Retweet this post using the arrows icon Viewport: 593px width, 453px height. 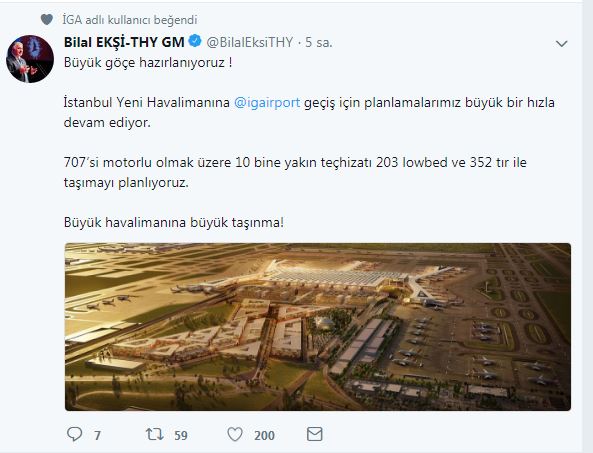click(155, 434)
